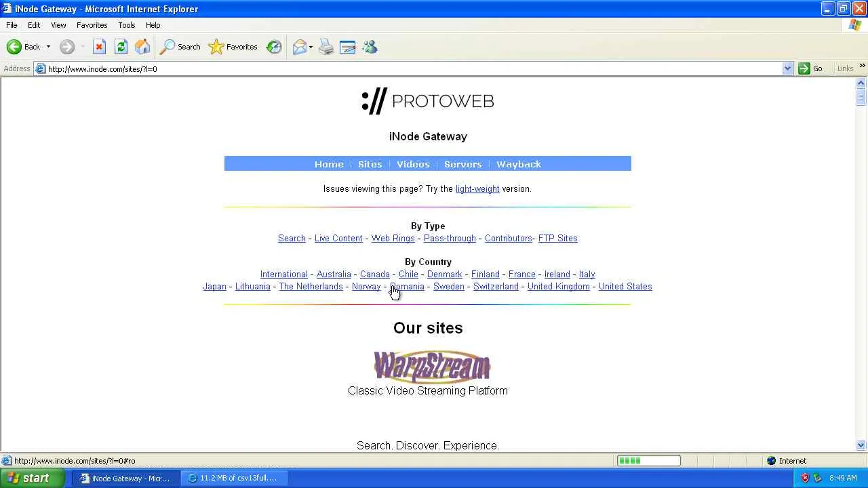
Task: Open the Back history dropdown arrow
Action: coord(48,47)
